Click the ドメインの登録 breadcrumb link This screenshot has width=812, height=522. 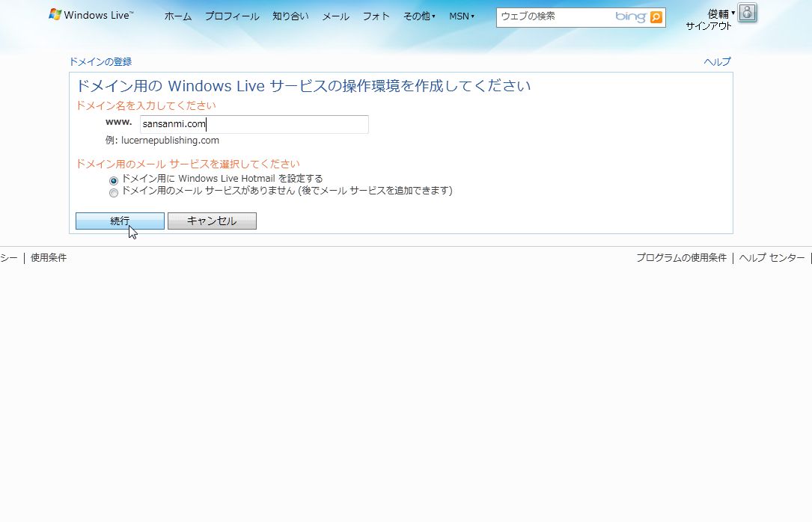point(100,61)
